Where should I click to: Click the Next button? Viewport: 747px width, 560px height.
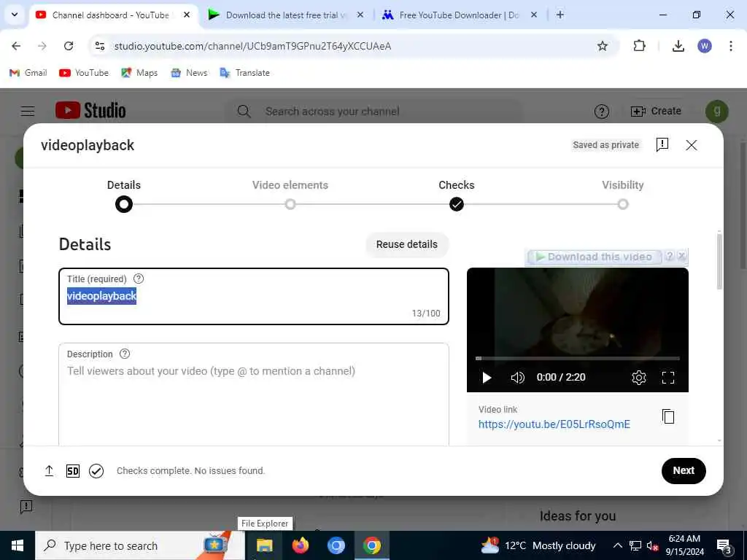tap(683, 470)
